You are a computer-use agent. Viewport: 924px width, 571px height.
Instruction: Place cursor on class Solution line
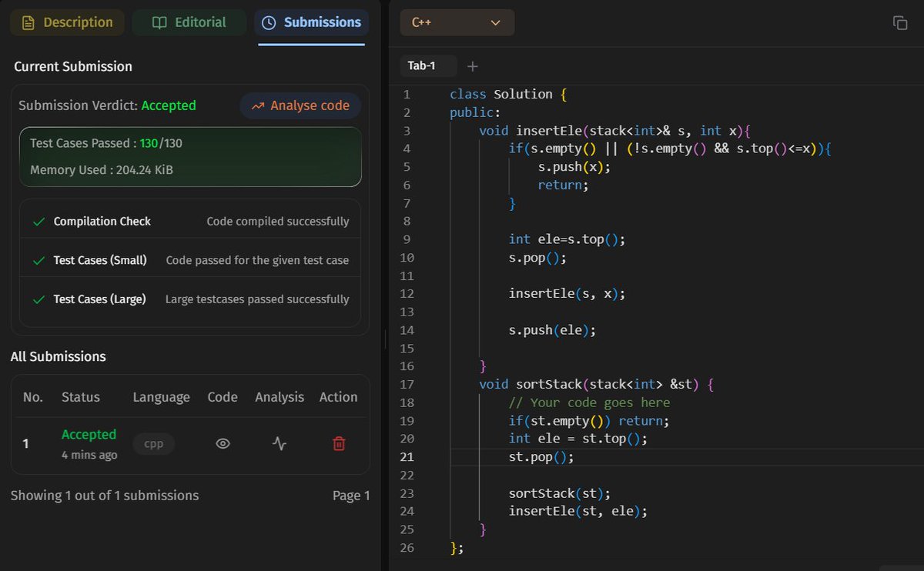[x=508, y=94]
